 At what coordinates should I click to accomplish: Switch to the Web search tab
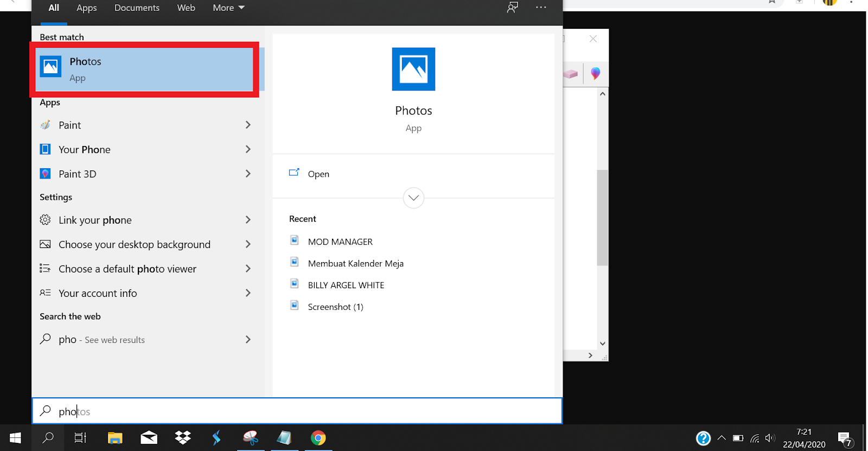point(186,8)
